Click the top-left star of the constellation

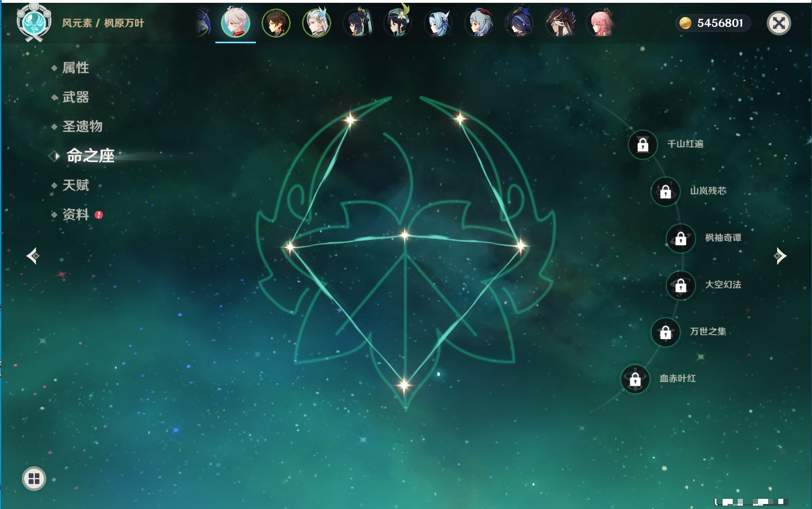351,119
